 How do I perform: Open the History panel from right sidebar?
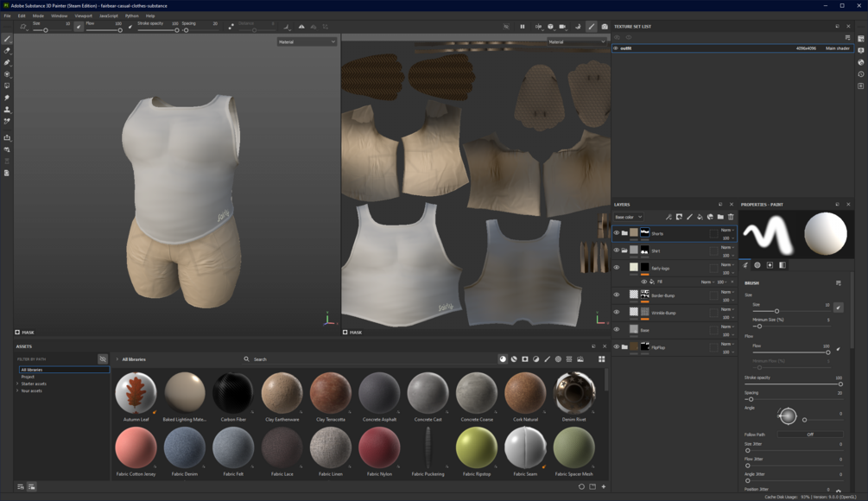(861, 74)
